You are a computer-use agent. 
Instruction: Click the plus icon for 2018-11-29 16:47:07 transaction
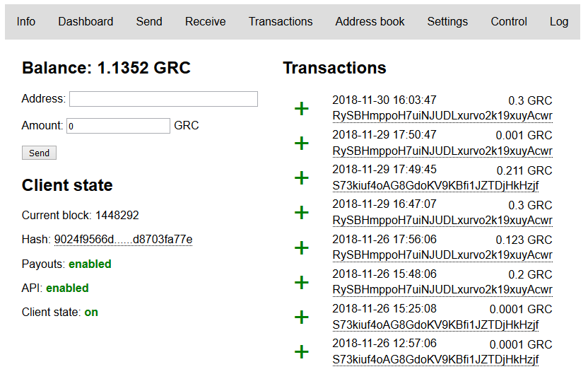click(x=302, y=213)
